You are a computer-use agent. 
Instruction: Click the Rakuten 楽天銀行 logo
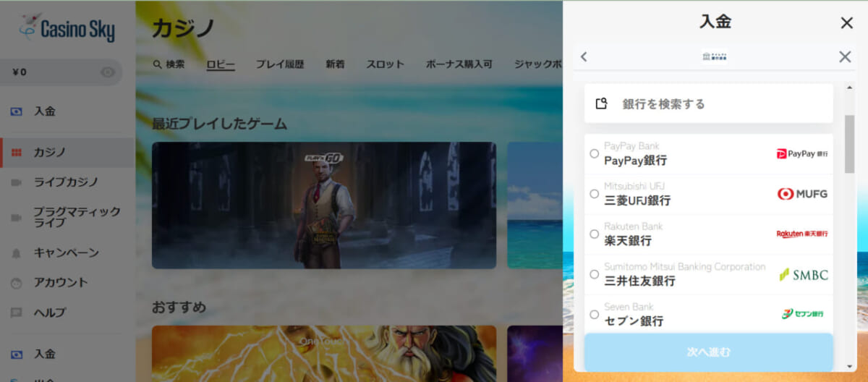[802, 234]
